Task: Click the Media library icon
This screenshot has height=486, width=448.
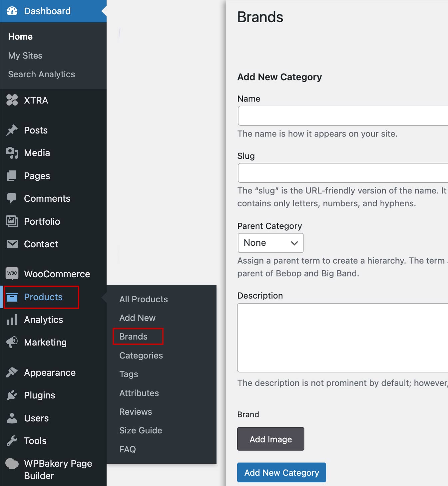Action: click(x=12, y=153)
